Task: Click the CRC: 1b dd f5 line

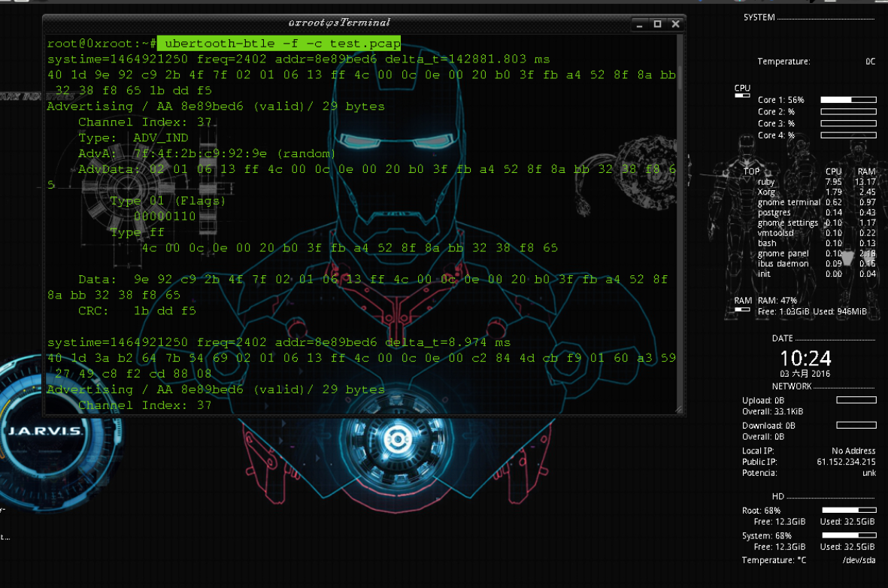Action: pos(137,311)
